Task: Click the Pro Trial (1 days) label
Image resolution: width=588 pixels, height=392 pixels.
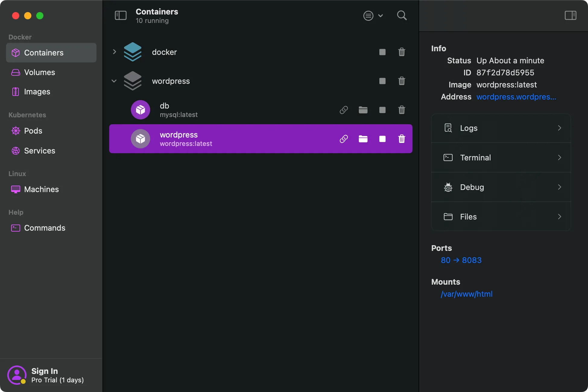Action: (58, 380)
